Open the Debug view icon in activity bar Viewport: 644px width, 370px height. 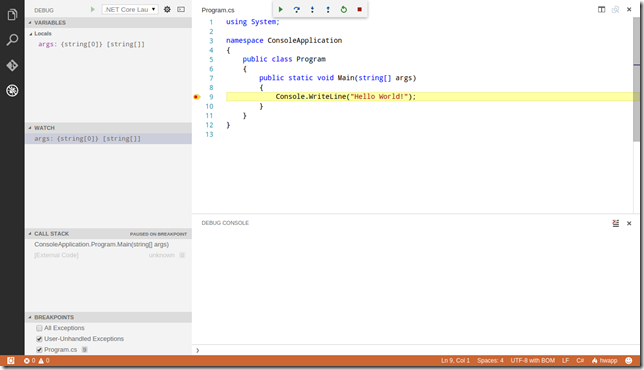[x=12, y=90]
